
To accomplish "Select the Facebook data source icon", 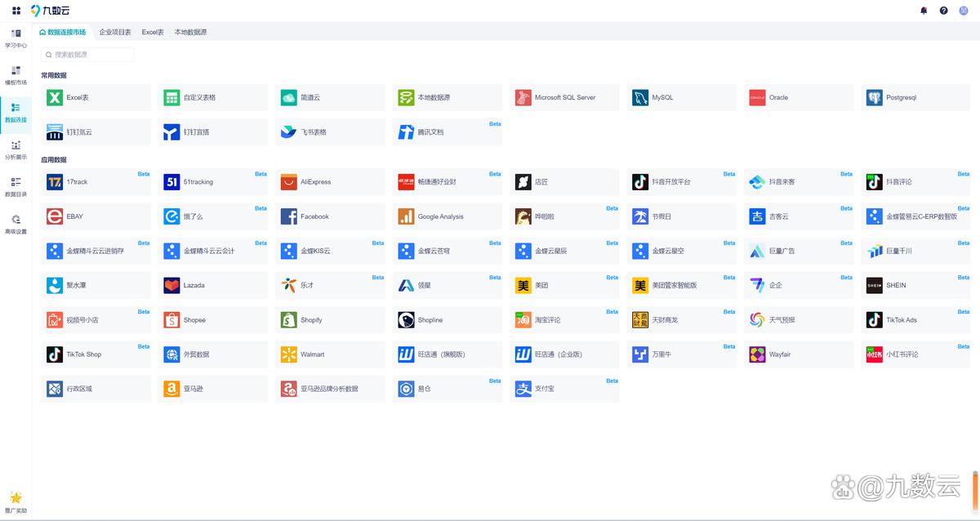I will [x=288, y=216].
